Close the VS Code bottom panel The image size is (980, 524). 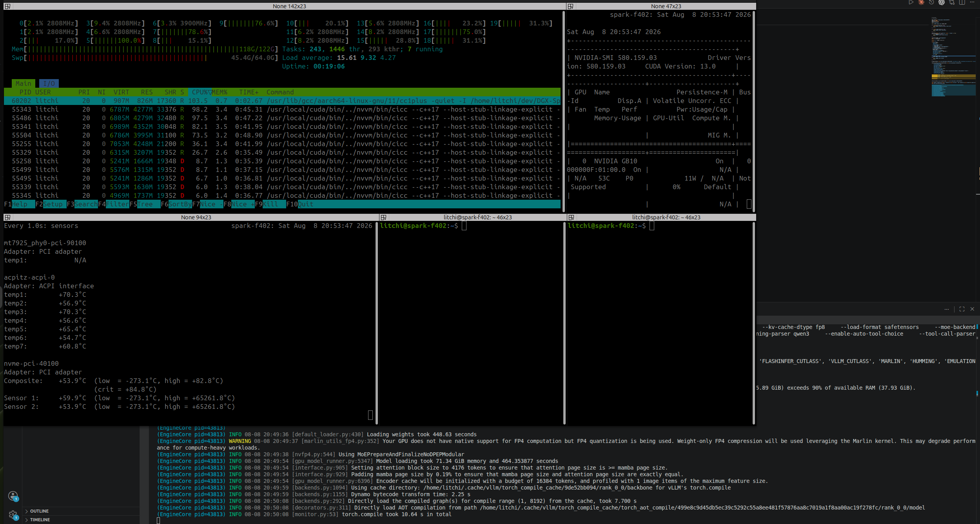(972, 309)
